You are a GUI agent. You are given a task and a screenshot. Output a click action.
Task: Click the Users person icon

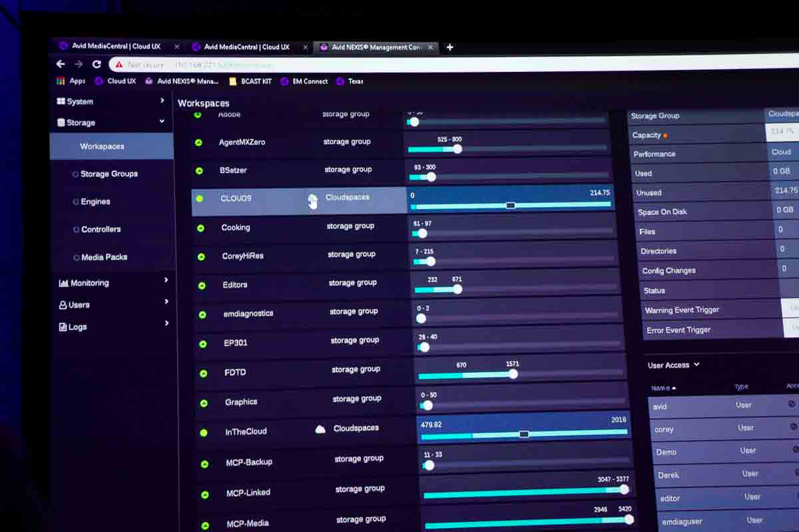[63, 305]
